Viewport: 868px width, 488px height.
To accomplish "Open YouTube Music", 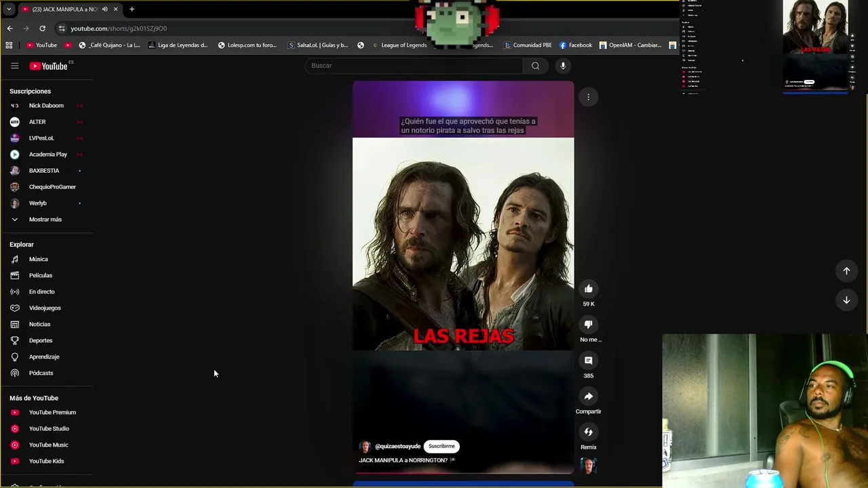I will click(x=47, y=445).
